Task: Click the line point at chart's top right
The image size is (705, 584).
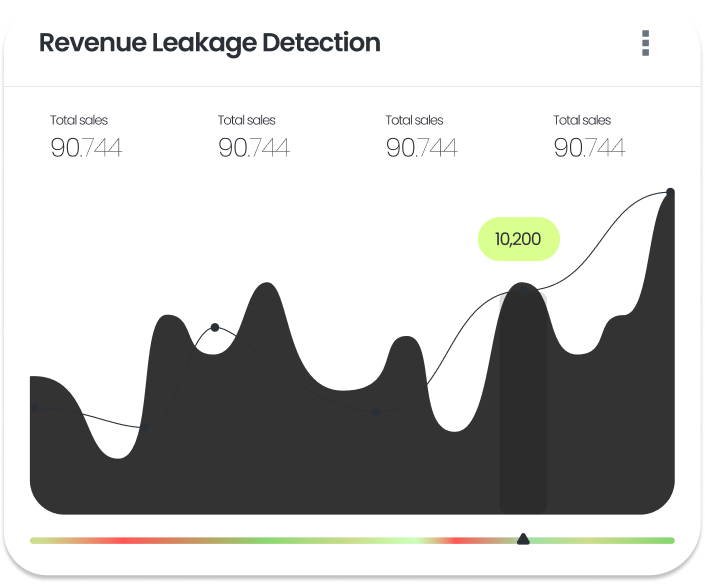Action: pyautogui.click(x=670, y=192)
